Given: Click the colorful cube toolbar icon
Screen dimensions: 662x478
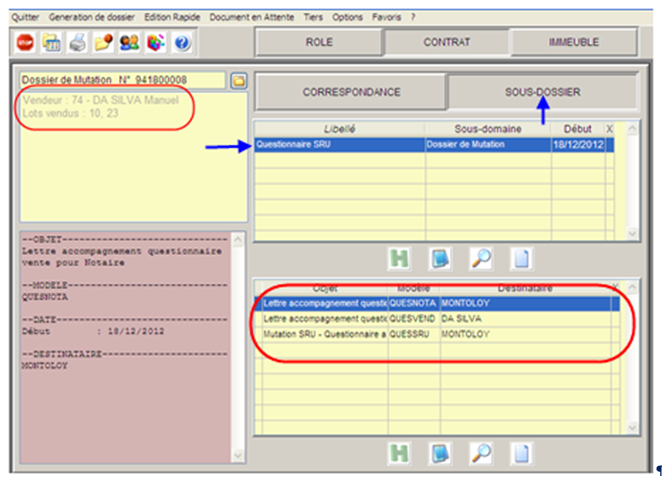Looking at the screenshot, I should click(x=156, y=43).
